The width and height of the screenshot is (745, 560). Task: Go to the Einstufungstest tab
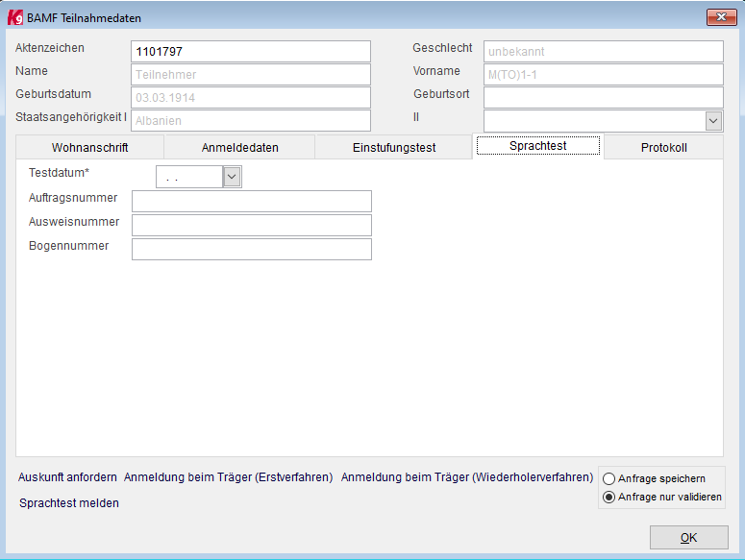[x=394, y=148]
